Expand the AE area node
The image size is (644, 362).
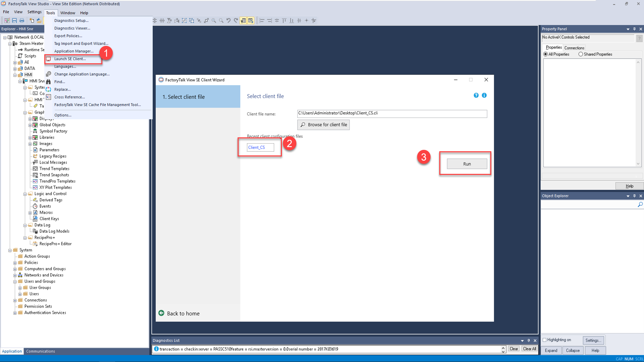[x=15, y=62]
